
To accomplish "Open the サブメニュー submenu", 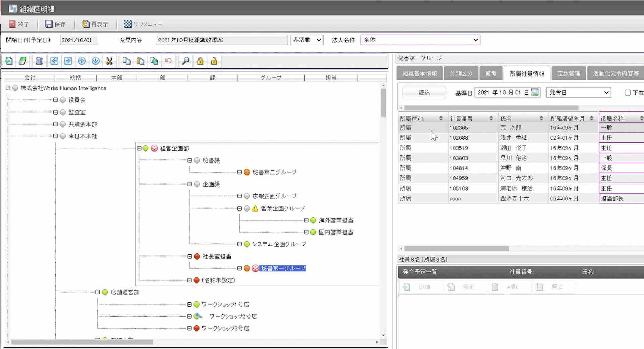I will [x=143, y=24].
